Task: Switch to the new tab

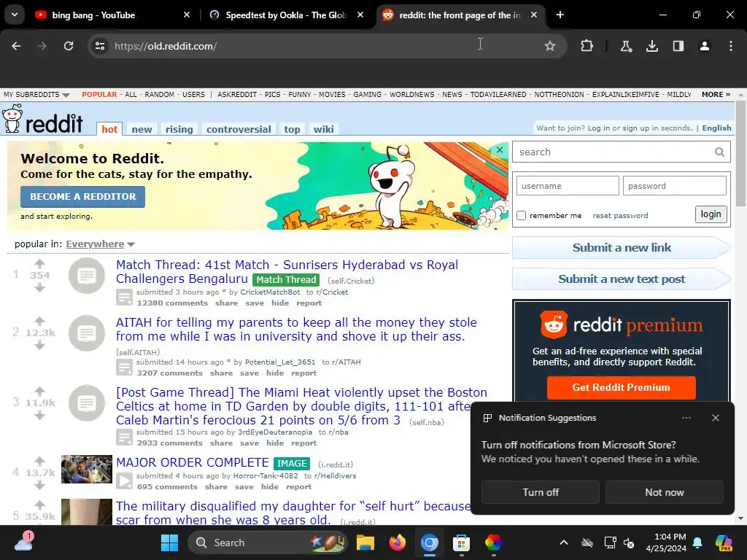Action: tap(142, 129)
